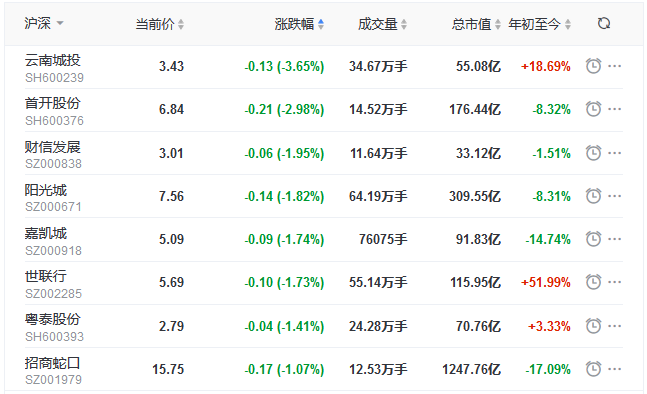The width and height of the screenshot is (647, 394).
Task: Click the market cap 1247.76亿
Action: click(472, 369)
